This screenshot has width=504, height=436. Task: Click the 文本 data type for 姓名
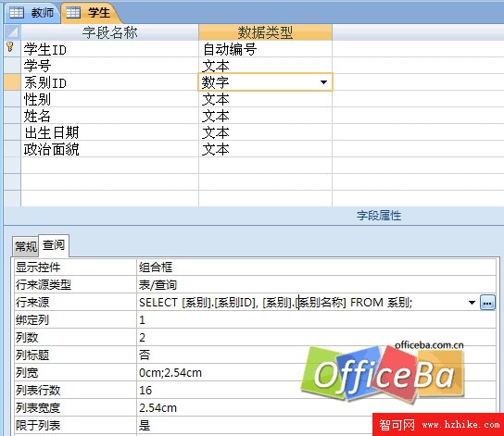[265, 116]
